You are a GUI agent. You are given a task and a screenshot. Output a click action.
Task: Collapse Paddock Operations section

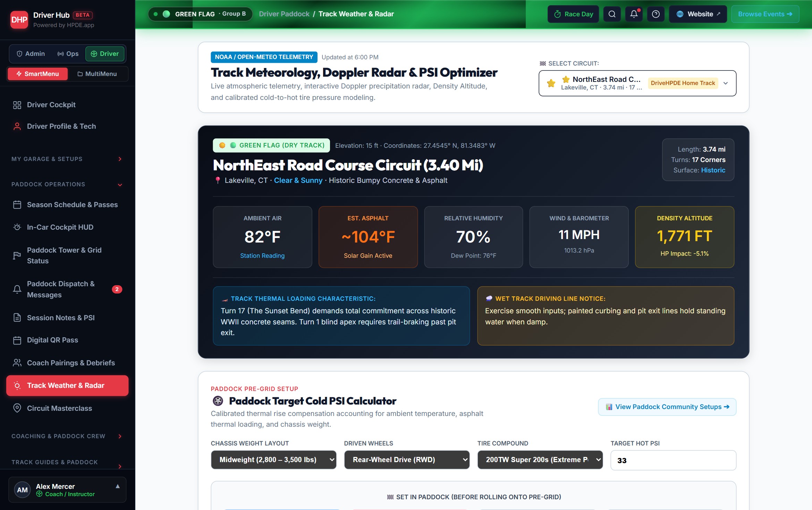(67, 185)
